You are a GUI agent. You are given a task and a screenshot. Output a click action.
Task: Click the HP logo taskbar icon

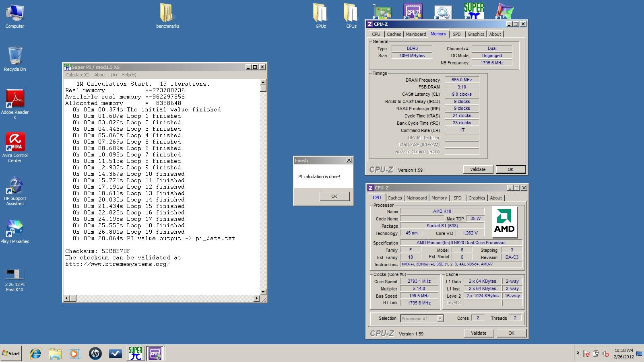coord(95,354)
